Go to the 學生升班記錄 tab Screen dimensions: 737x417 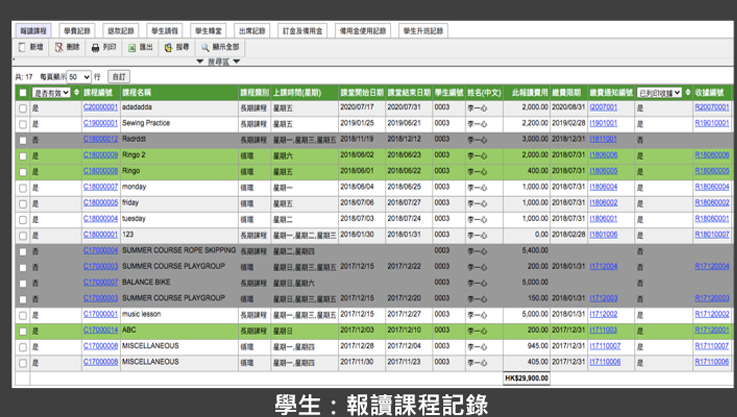pos(423,31)
